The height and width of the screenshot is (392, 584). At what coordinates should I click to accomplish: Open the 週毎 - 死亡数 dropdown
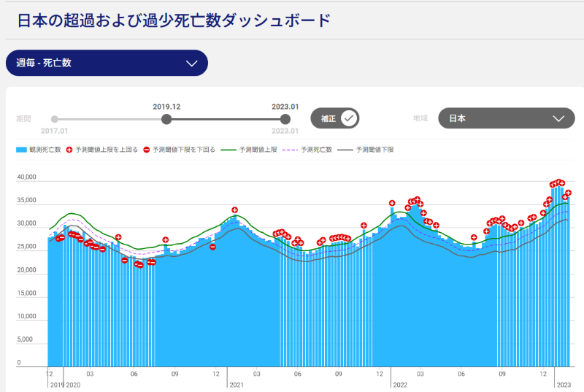pos(107,63)
